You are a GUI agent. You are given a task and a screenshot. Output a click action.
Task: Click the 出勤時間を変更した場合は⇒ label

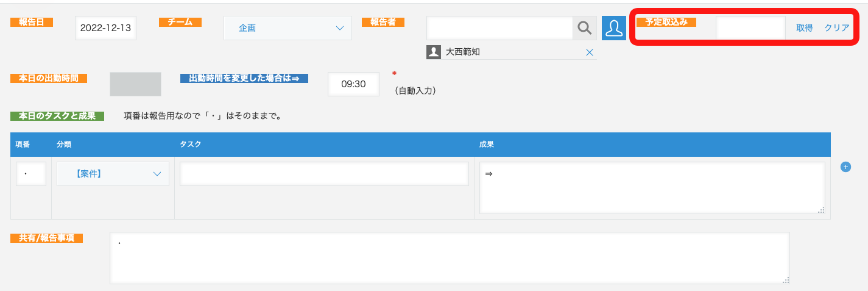point(244,78)
